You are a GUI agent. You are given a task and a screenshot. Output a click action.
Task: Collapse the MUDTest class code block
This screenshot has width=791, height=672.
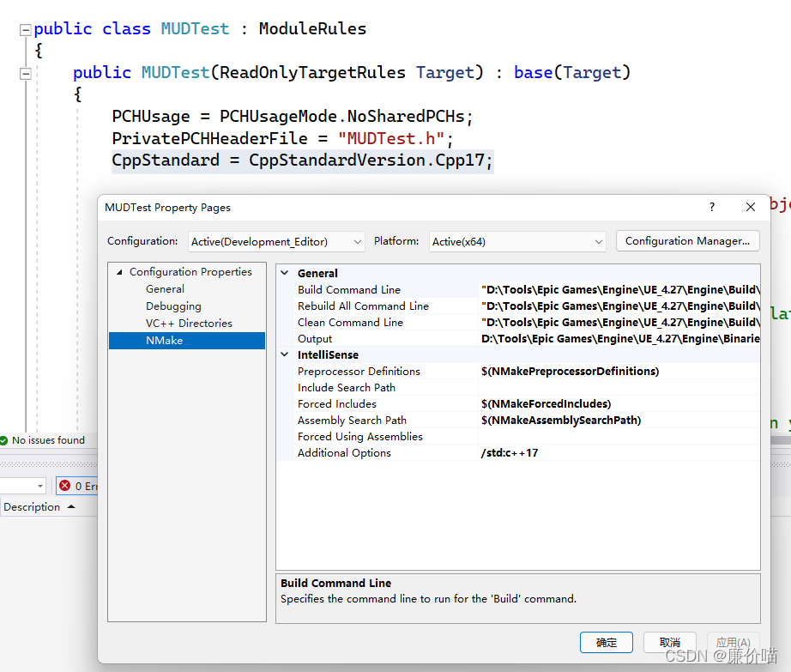click(x=25, y=30)
